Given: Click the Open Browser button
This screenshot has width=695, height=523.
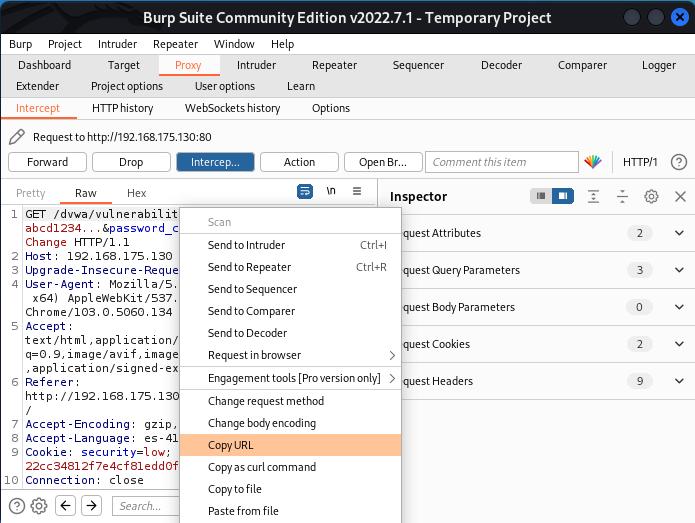Looking at the screenshot, I should 383,162.
